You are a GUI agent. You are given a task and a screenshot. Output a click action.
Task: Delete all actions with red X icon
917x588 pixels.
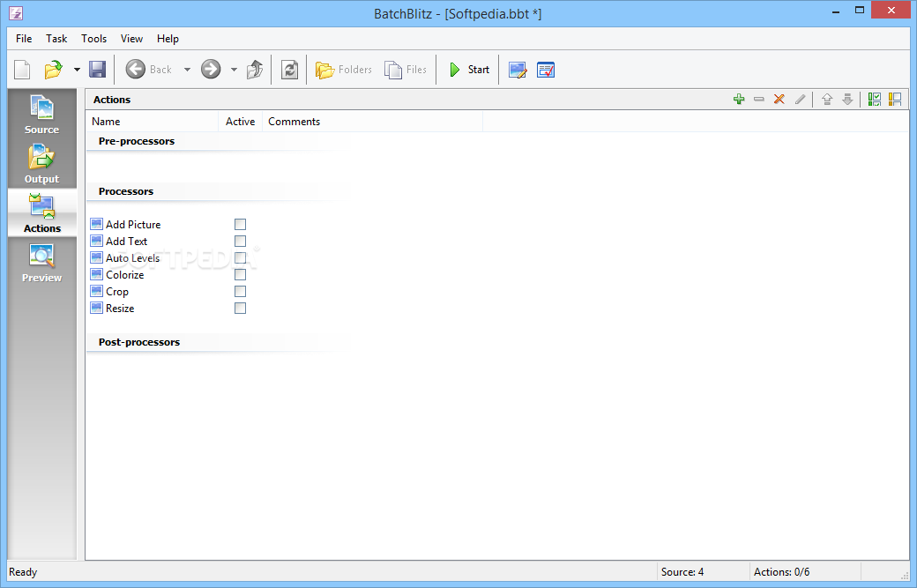tap(779, 100)
